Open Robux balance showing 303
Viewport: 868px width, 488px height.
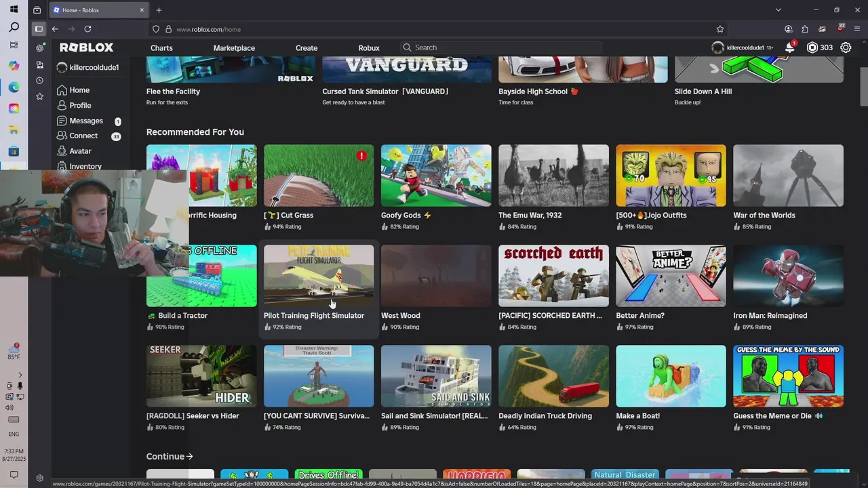(x=820, y=47)
